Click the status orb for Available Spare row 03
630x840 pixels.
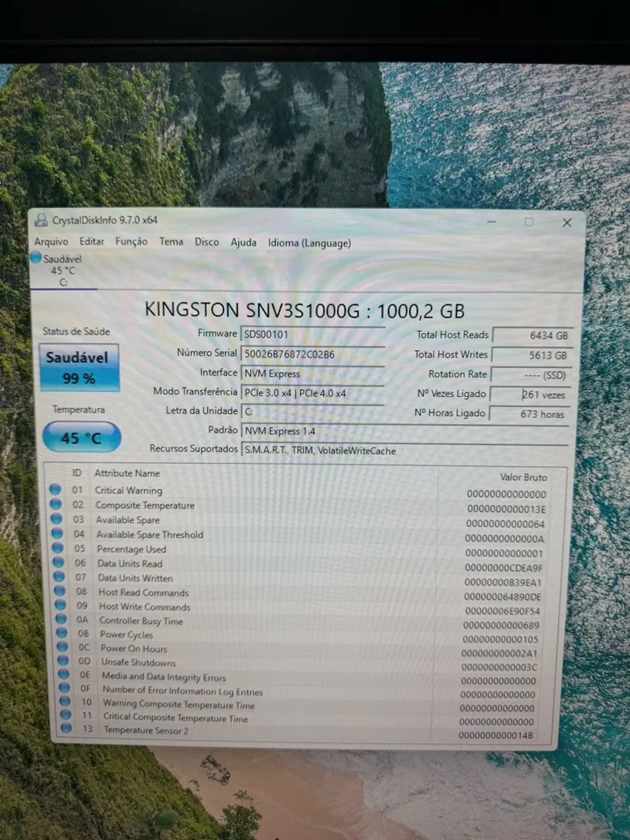56,518
